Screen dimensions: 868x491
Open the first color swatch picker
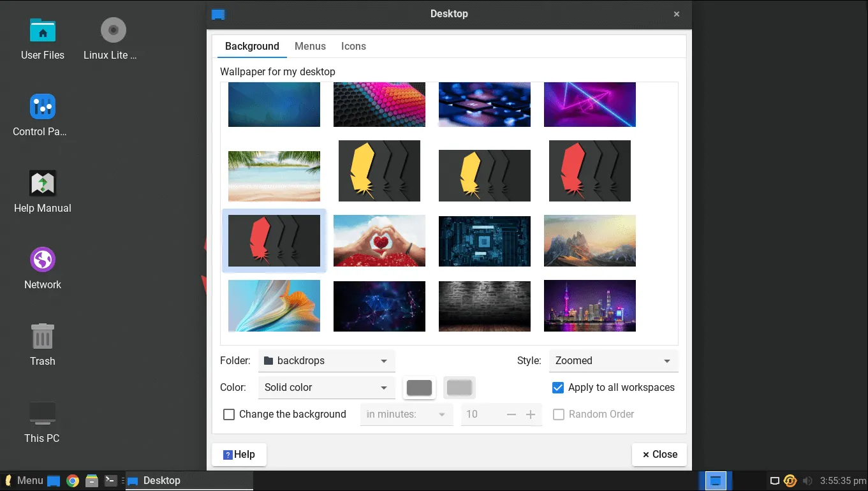click(x=419, y=387)
